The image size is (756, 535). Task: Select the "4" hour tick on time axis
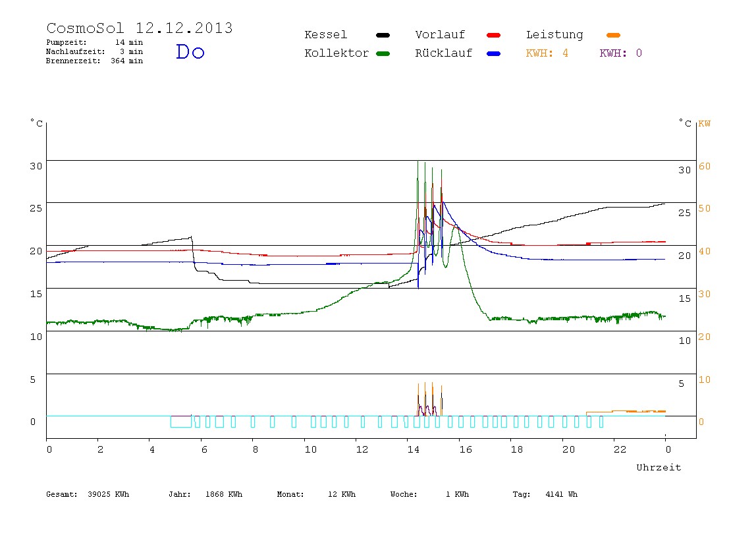pyautogui.click(x=152, y=449)
